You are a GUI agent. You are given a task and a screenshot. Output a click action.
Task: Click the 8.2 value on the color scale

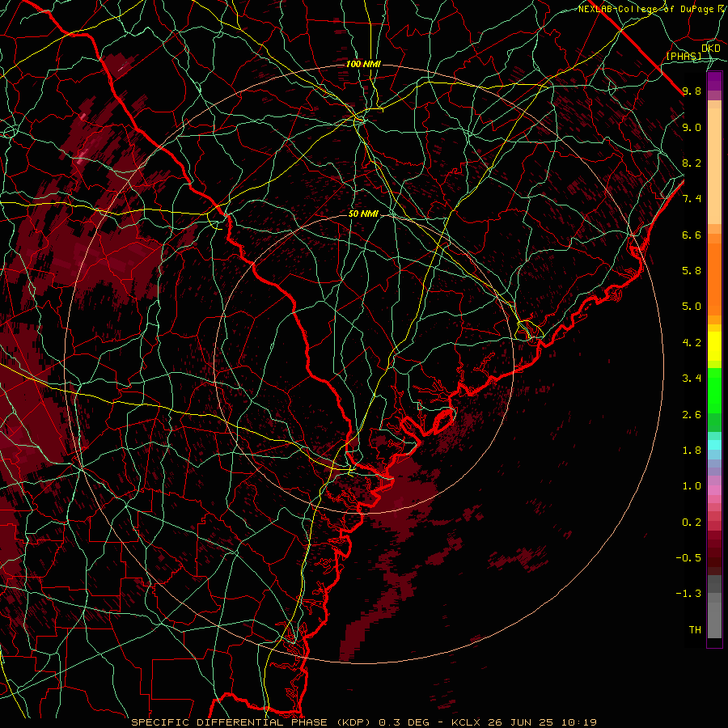pyautogui.click(x=692, y=163)
